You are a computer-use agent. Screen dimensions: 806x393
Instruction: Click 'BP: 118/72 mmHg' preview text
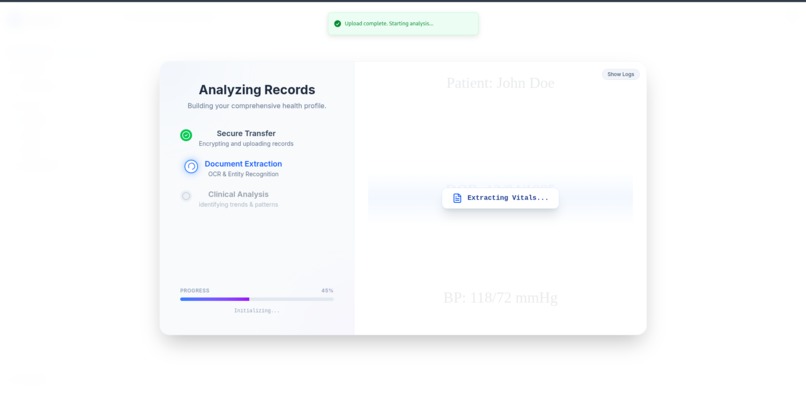(500, 298)
